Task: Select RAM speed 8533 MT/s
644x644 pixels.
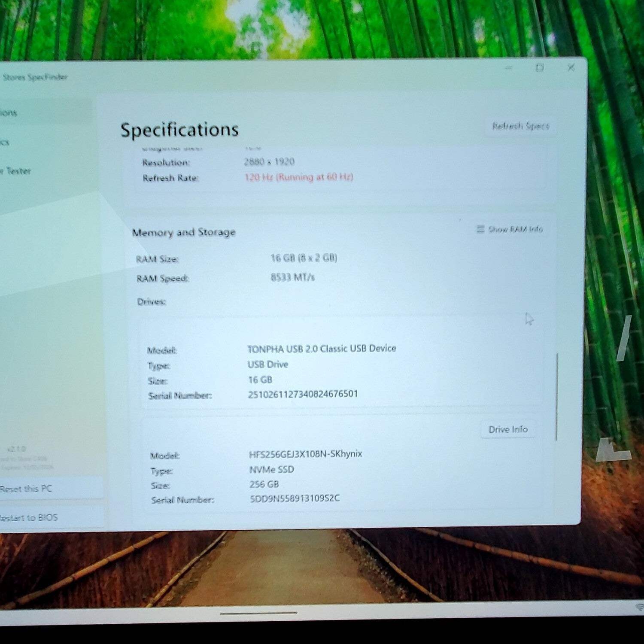Action: (293, 277)
